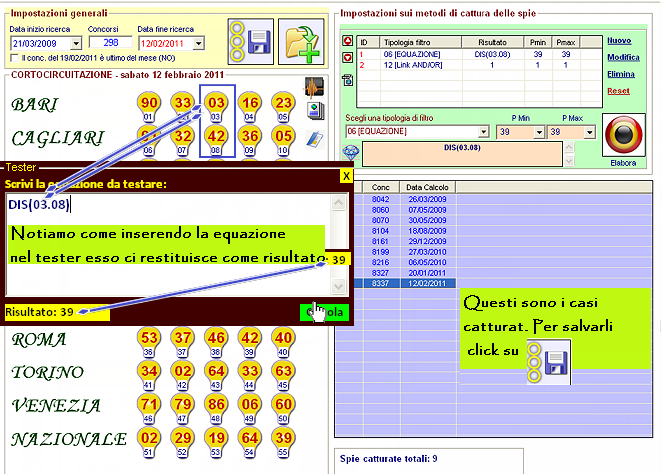Click the red Reset link
Viewport: 661px width, 474px height.
point(619,91)
